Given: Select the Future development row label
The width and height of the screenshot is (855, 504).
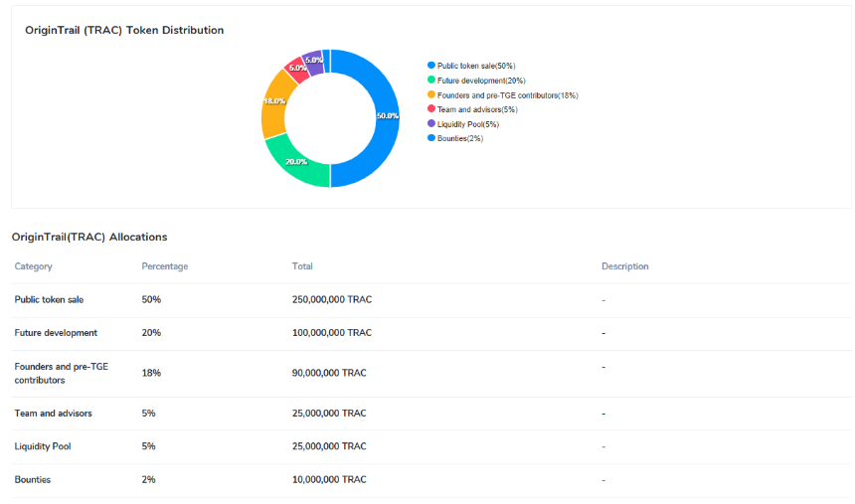Looking at the screenshot, I should click(x=56, y=333).
